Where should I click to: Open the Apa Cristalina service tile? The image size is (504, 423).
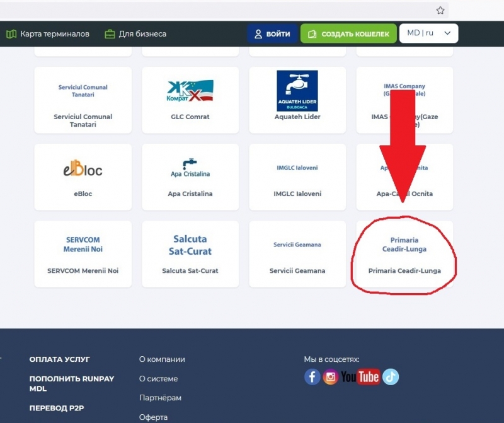[x=190, y=177]
